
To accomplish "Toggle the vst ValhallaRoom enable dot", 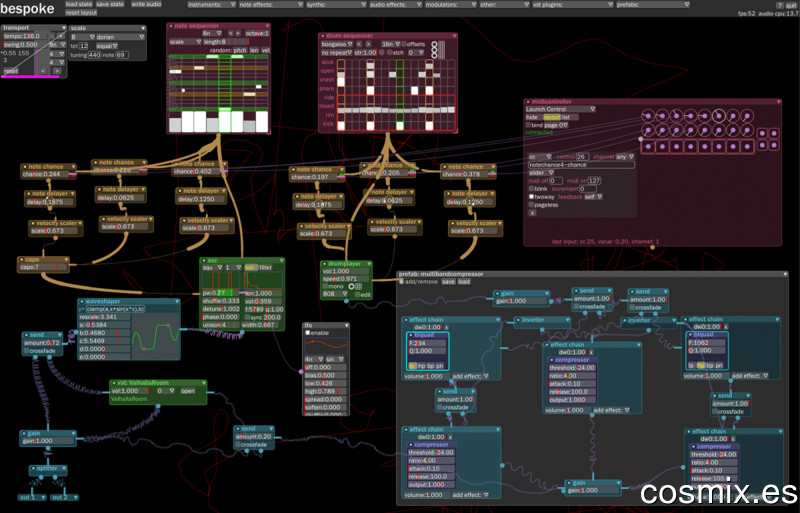I will pos(114,383).
